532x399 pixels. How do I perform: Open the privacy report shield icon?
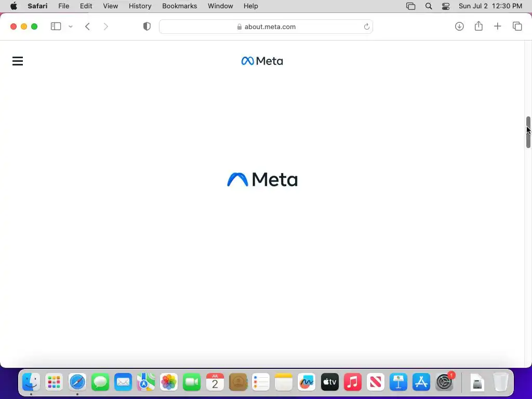pyautogui.click(x=147, y=26)
